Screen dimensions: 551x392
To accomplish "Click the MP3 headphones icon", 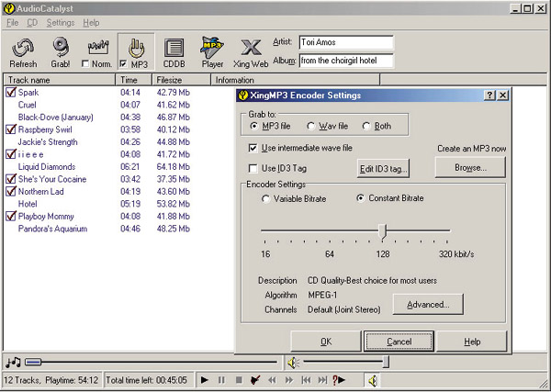I will click(136, 48).
